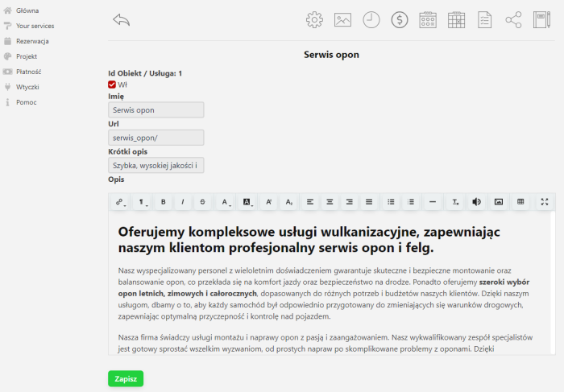The width and height of the screenshot is (564, 392).
Task: Toggle the Wł checkbox
Action: pyautogui.click(x=112, y=85)
